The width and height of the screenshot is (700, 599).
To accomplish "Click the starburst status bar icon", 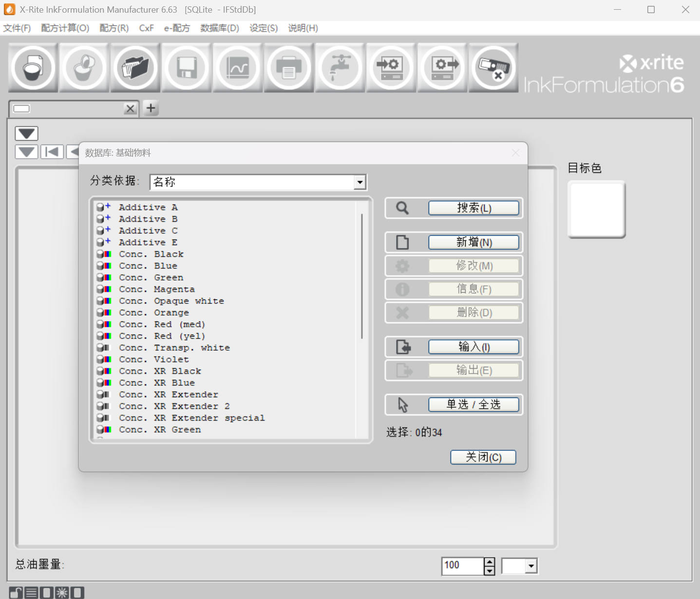I will pyautogui.click(x=62, y=593).
